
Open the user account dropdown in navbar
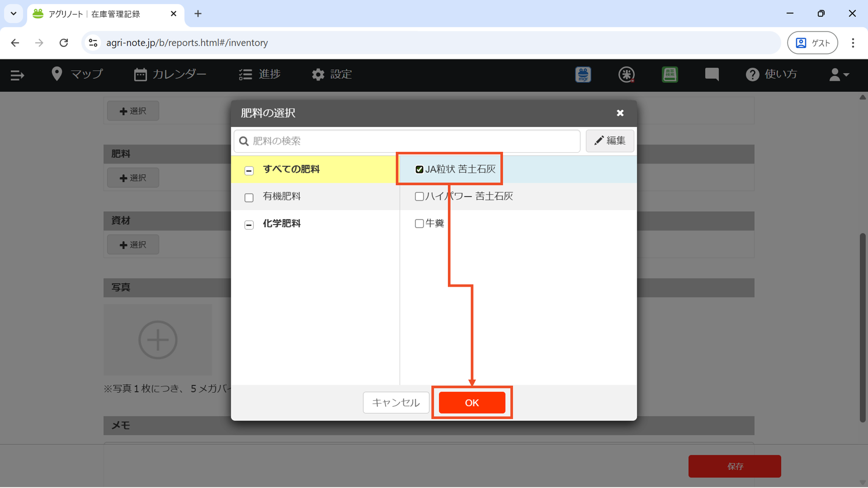tap(839, 75)
